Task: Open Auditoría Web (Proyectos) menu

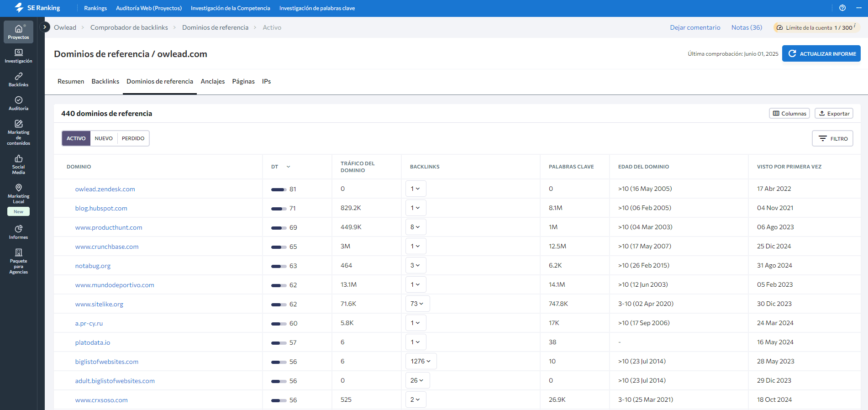Action: pyautogui.click(x=149, y=8)
